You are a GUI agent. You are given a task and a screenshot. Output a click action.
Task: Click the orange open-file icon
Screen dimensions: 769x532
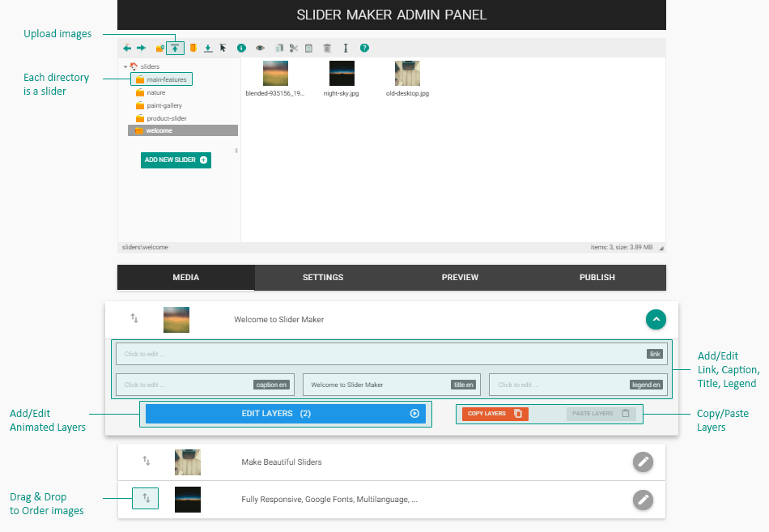click(193, 48)
